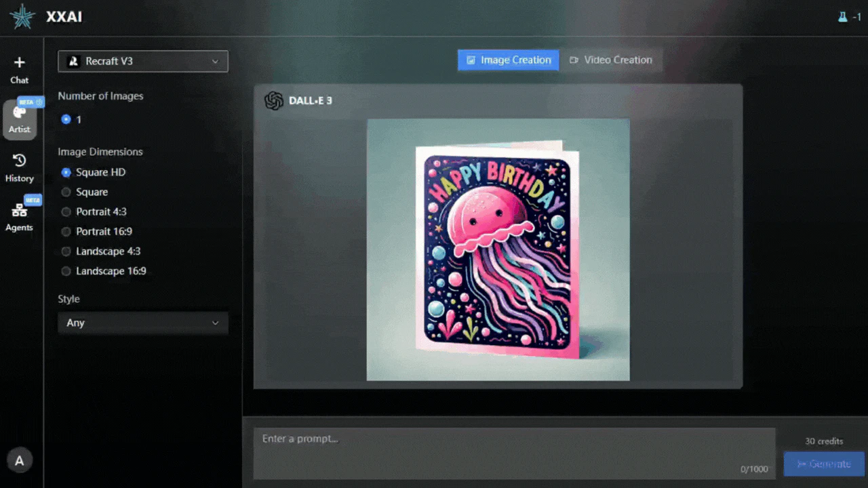
Task: Click the DALL·E 3 OpenAI logo
Action: (274, 101)
